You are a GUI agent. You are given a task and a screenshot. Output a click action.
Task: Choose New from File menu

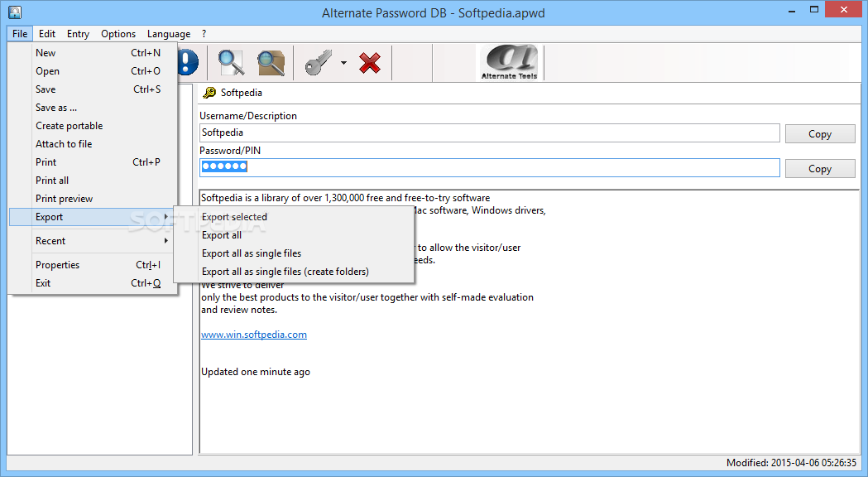(x=93, y=53)
